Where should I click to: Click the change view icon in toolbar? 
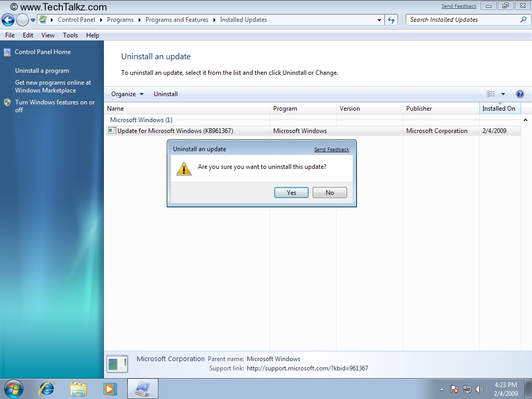point(491,94)
